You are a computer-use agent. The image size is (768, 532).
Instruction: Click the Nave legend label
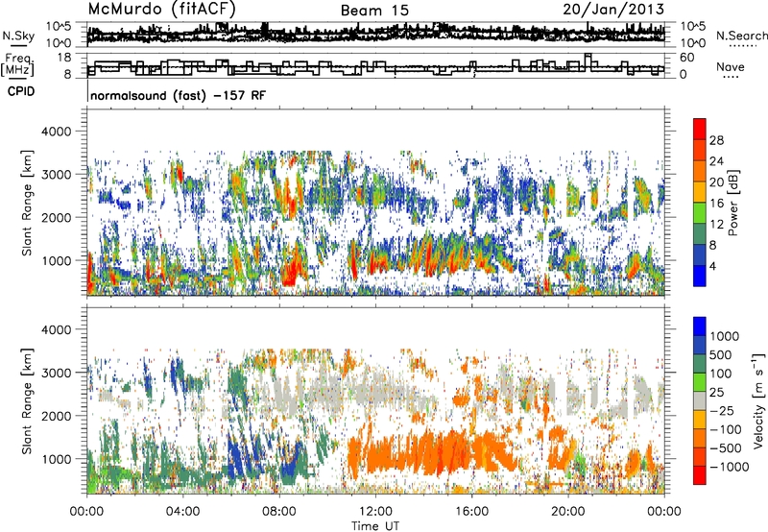click(x=731, y=67)
